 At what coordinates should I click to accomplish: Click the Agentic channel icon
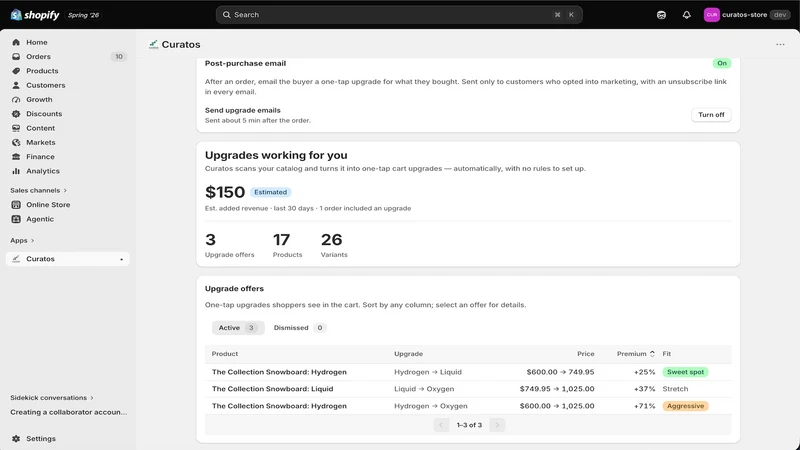[x=16, y=219]
